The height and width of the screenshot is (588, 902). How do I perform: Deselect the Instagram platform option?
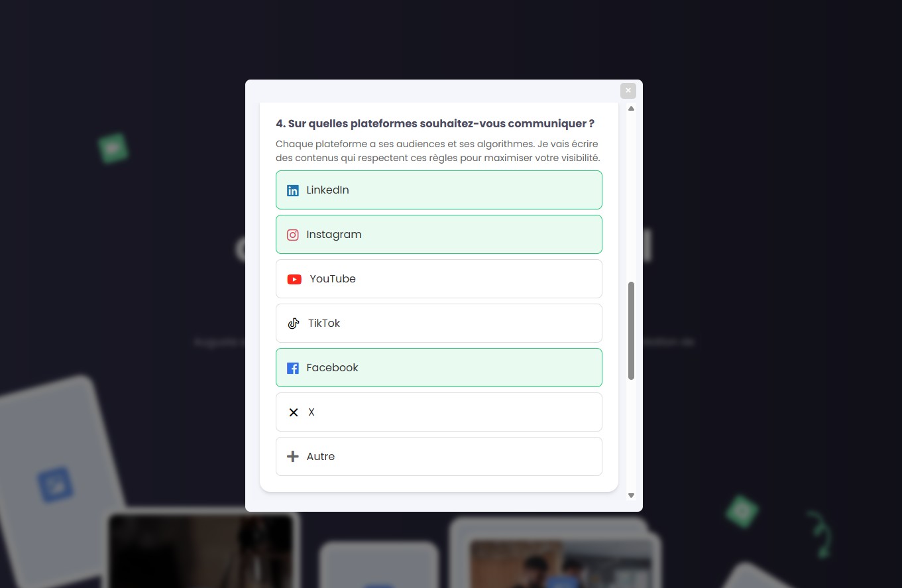(439, 235)
